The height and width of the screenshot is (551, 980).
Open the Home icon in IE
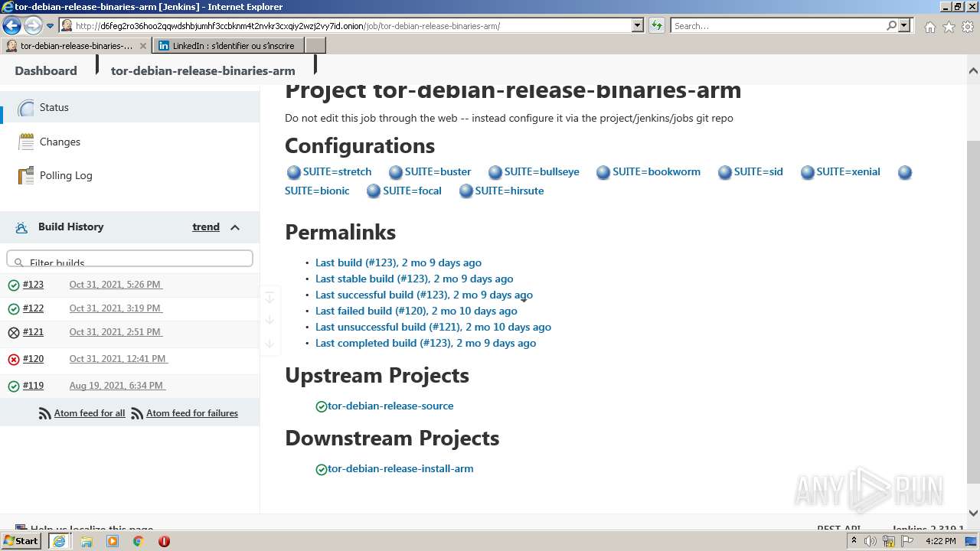point(929,27)
